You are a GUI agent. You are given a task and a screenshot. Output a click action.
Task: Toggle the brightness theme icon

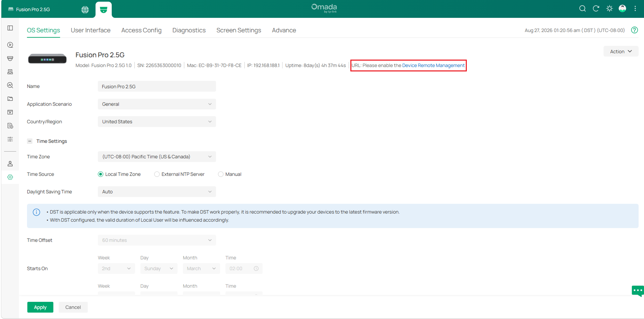(x=609, y=9)
